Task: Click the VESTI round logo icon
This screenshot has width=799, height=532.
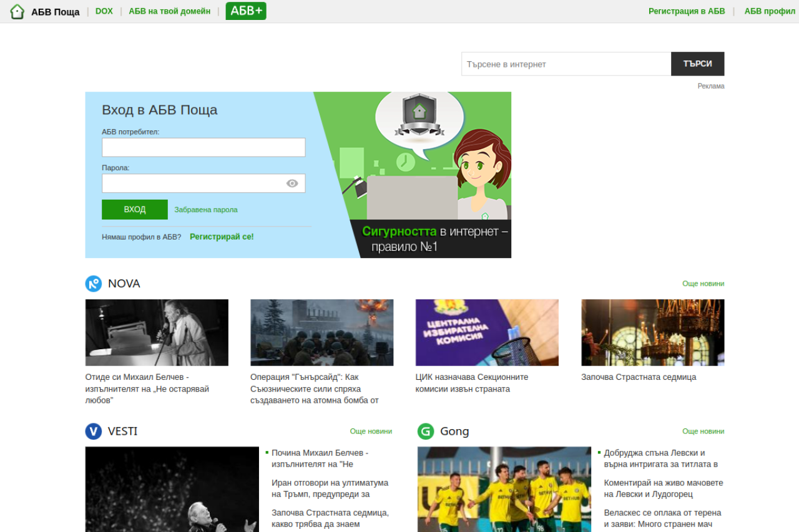Action: point(93,432)
